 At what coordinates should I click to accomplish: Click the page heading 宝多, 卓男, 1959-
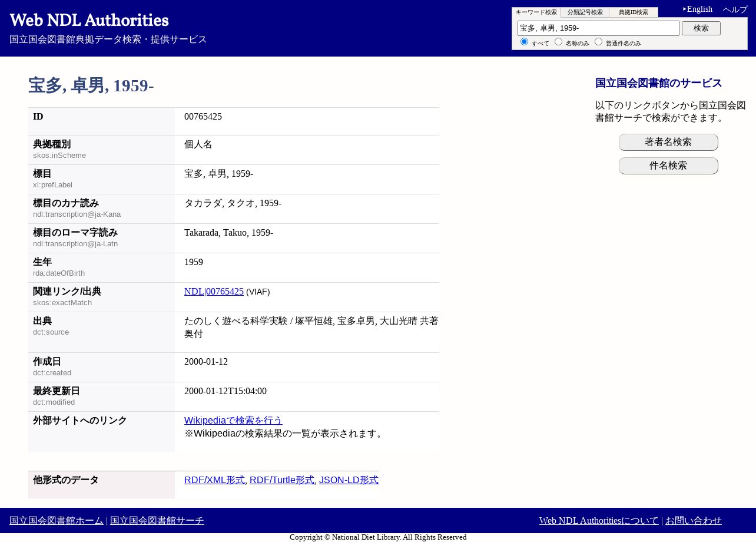point(91,85)
